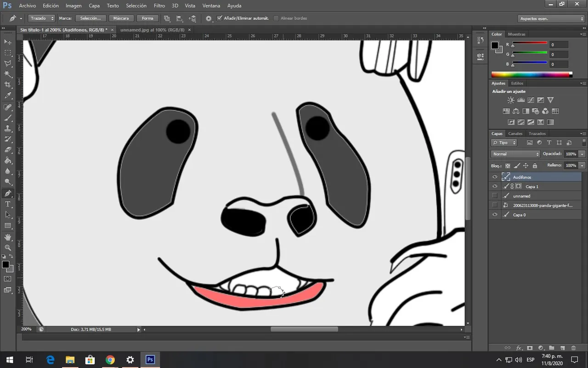This screenshot has height=368, width=588.
Task: Select the Move tool
Action: coord(8,42)
